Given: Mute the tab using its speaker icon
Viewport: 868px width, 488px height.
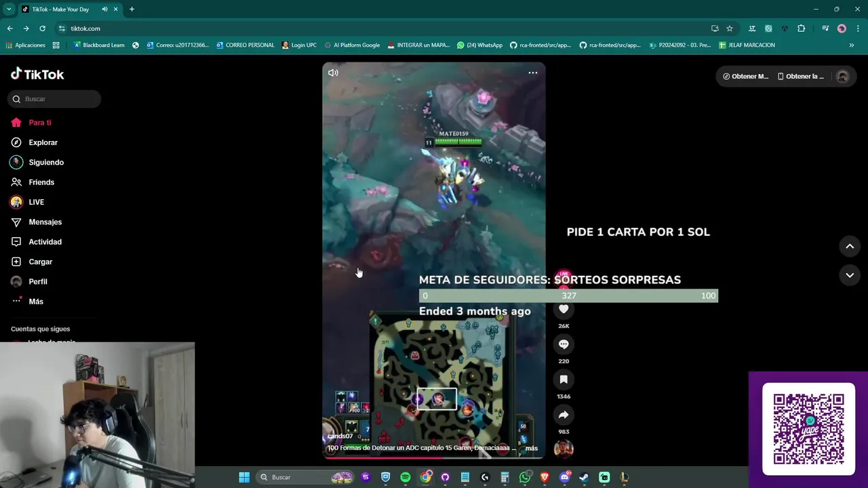Looking at the screenshot, I should (x=104, y=9).
